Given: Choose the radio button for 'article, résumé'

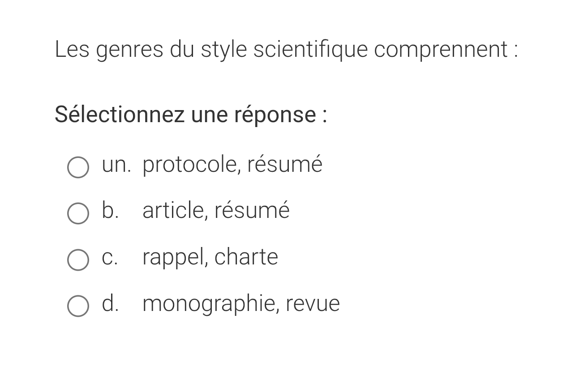Looking at the screenshot, I should pos(78,213).
